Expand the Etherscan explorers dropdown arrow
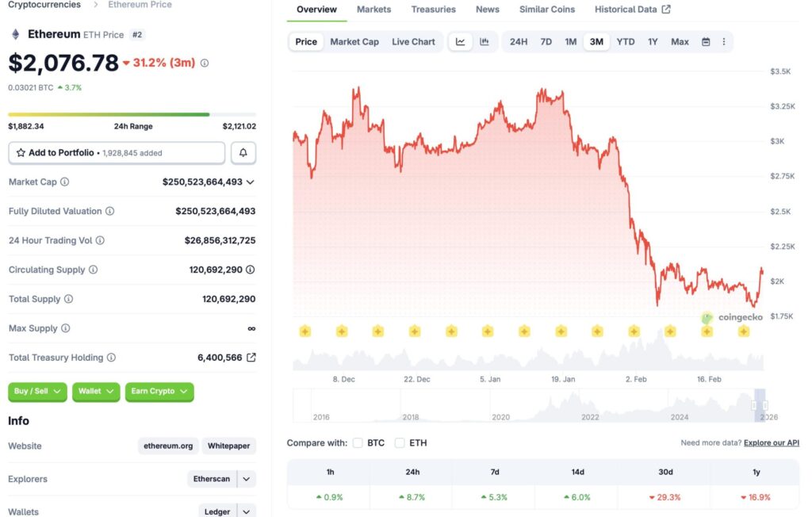The image size is (812, 517). [x=247, y=479]
